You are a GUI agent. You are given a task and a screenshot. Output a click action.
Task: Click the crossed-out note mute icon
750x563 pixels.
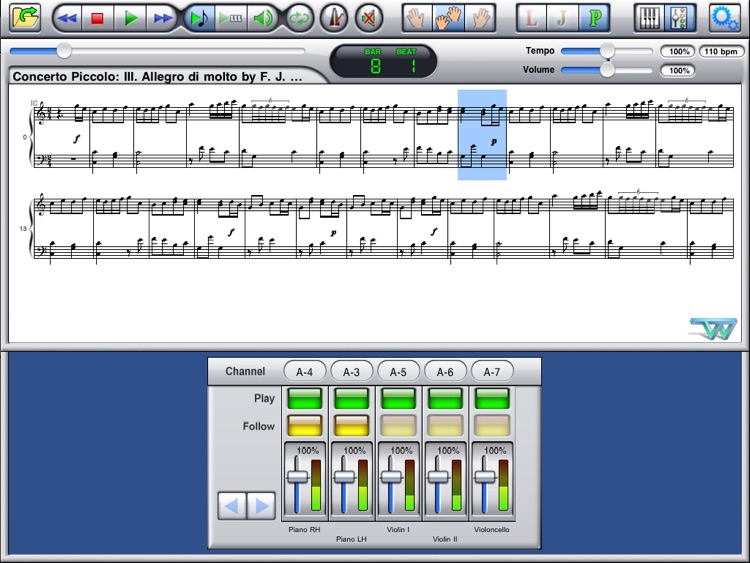369,18
